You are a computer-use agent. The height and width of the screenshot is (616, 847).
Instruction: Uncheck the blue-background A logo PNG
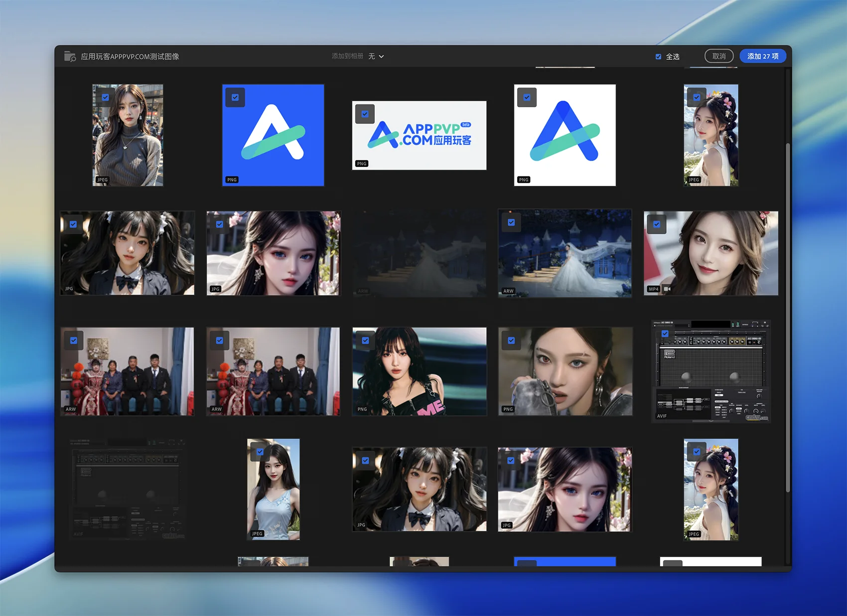click(x=235, y=98)
